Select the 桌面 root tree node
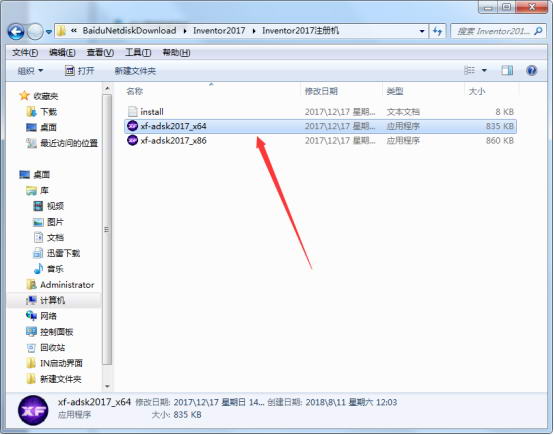 [41, 175]
